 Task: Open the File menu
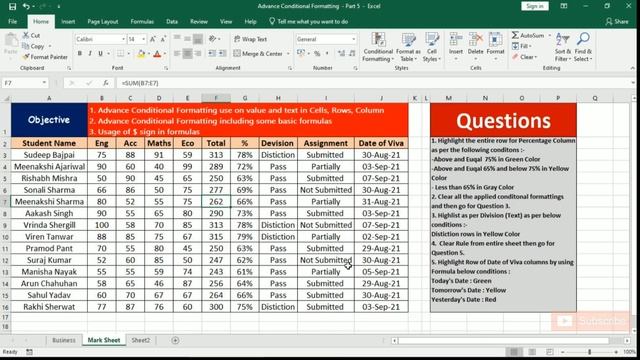point(13,22)
